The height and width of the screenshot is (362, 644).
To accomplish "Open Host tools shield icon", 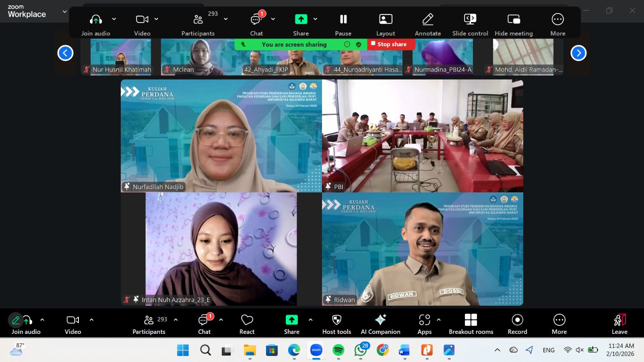I will click(336, 320).
